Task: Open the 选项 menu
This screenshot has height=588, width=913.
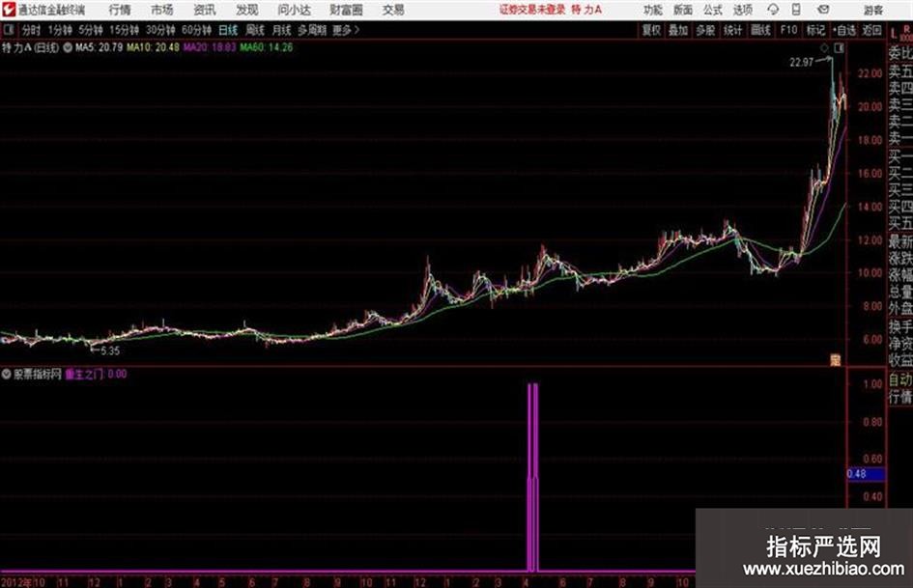Action: coord(742,10)
